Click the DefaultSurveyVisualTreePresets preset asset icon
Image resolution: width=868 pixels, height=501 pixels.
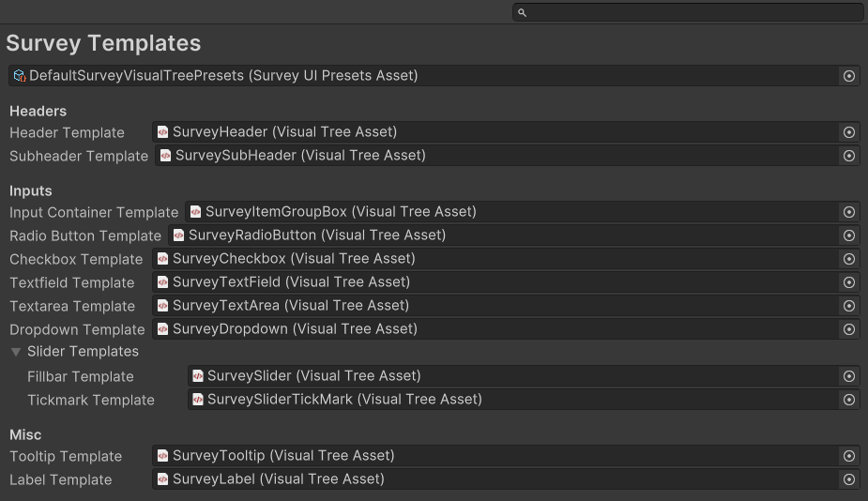20,76
